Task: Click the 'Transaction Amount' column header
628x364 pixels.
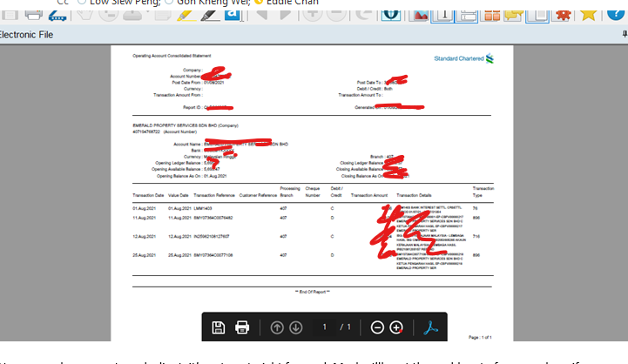Action: click(x=369, y=195)
